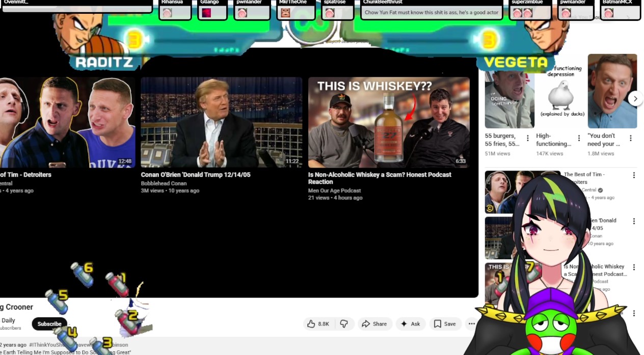Subscribe to the channel
The height and width of the screenshot is (355, 644).
[49, 324]
